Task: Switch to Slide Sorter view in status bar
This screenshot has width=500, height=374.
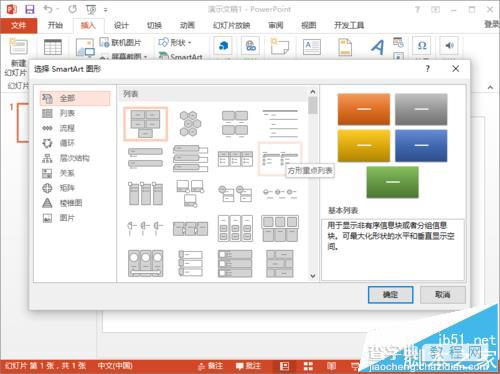Action: point(308,366)
